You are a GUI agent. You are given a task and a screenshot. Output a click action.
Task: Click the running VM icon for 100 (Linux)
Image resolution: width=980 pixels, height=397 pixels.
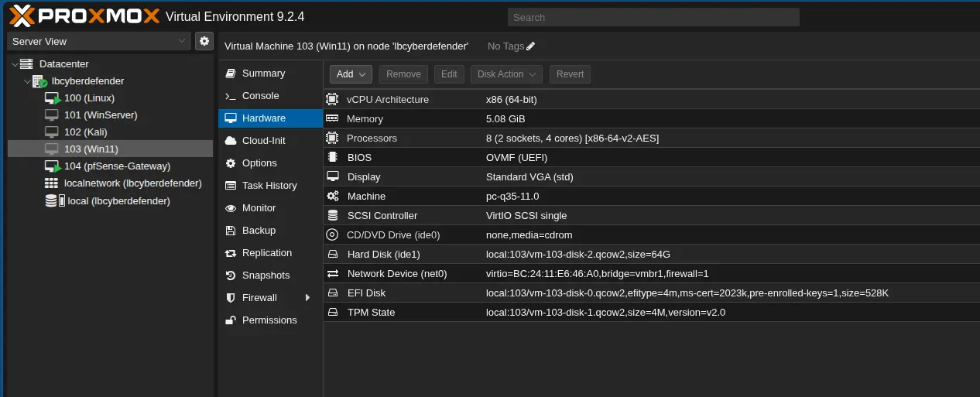[x=53, y=98]
